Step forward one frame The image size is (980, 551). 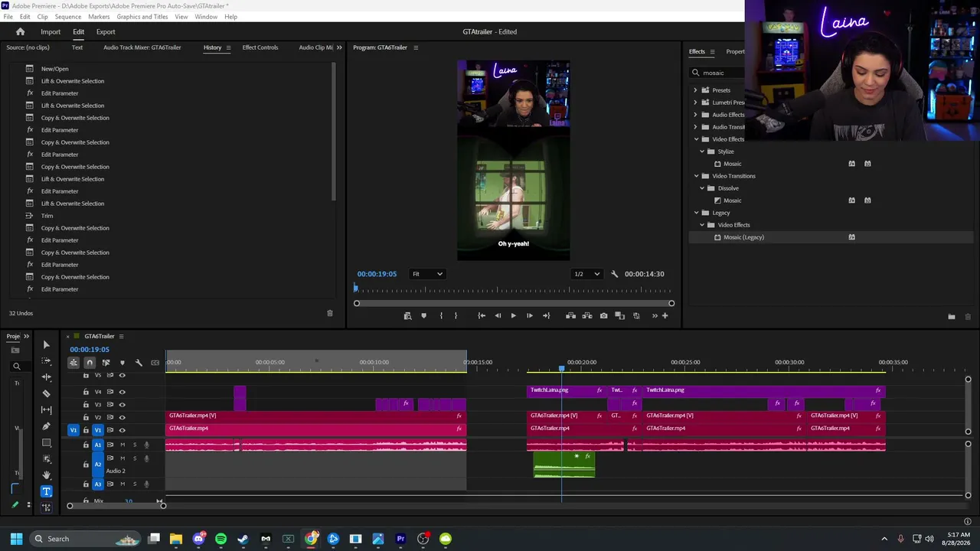[529, 316]
